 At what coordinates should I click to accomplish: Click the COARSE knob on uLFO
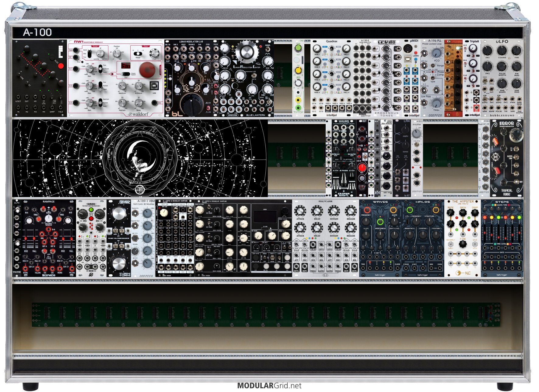click(x=502, y=50)
